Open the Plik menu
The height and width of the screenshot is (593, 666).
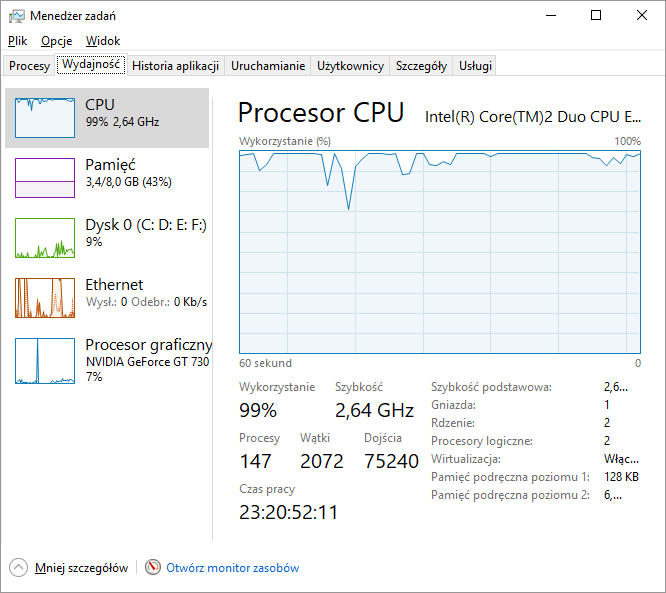point(17,41)
